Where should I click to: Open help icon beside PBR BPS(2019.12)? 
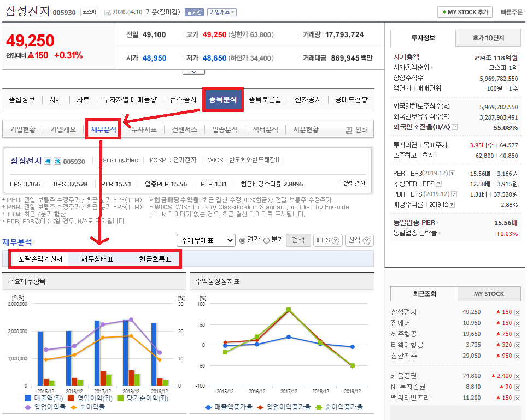pyautogui.click(x=454, y=194)
